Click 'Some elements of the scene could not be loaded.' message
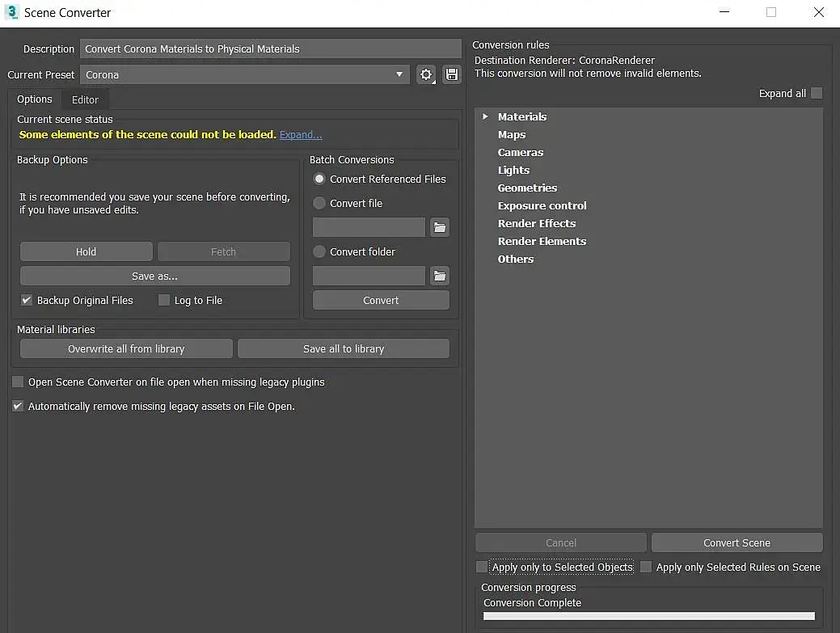The width and height of the screenshot is (840, 633). tap(148, 134)
